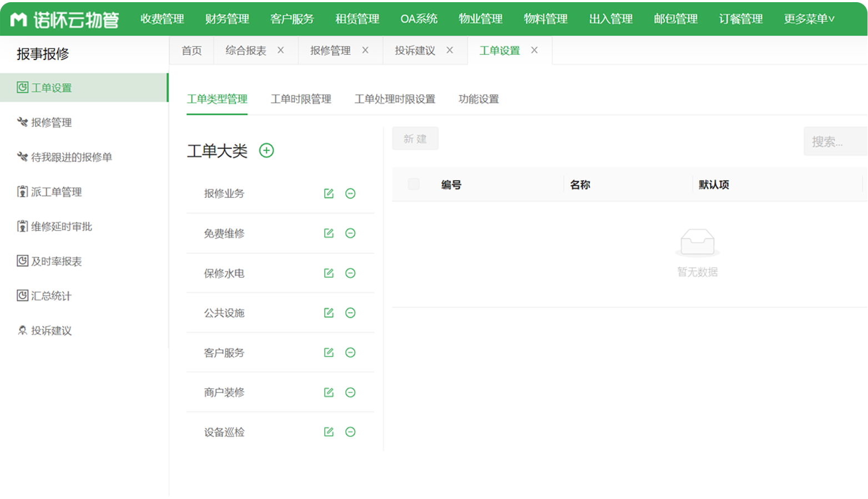The width and height of the screenshot is (868, 499).
Task: Delete the 设备巡检 category
Action: [x=350, y=432]
